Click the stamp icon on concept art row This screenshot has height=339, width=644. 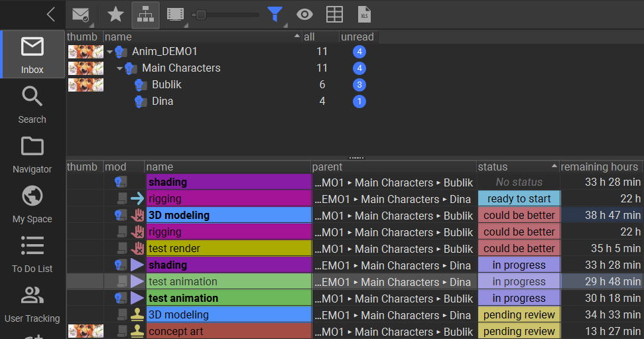[x=137, y=331]
